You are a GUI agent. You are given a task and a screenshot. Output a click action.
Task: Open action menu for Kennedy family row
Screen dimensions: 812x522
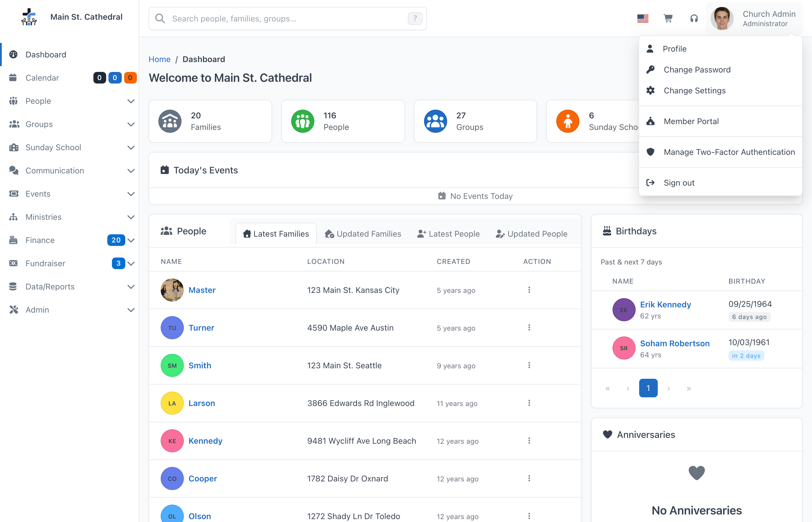coord(529,440)
